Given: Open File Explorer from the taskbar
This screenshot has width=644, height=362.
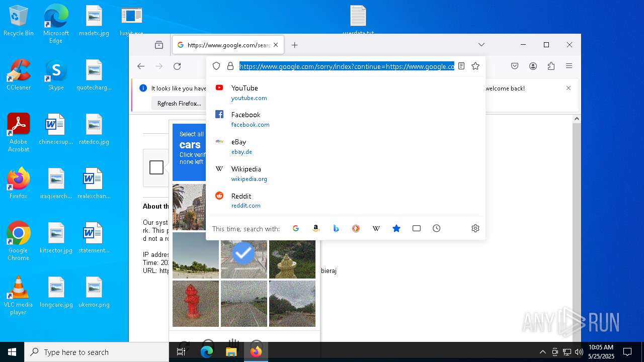Looking at the screenshot, I should pos(231,352).
